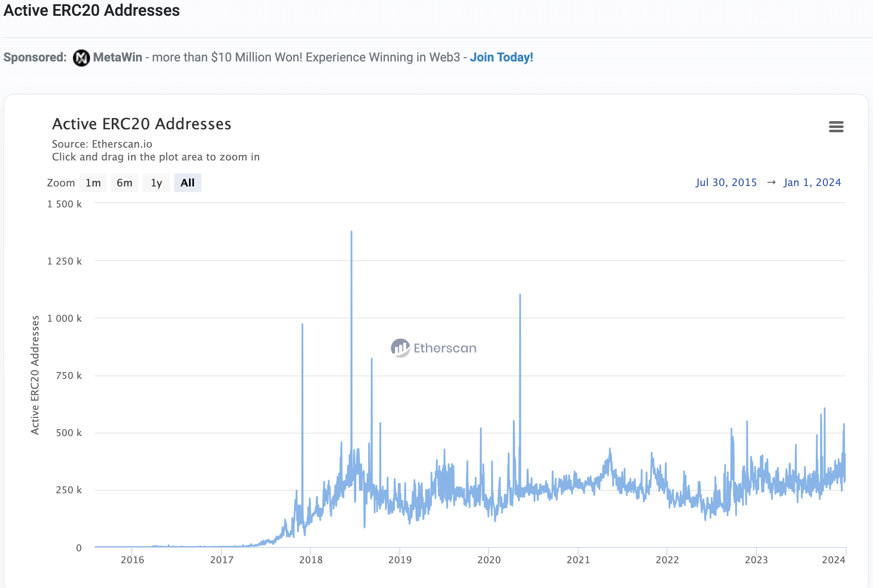Click the 2022 label on the x-axis

click(x=667, y=560)
